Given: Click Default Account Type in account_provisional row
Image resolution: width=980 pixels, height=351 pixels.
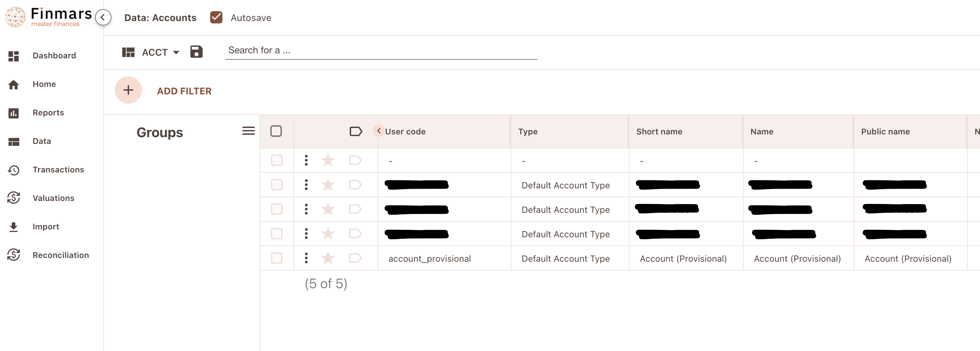Looking at the screenshot, I should [566, 259].
